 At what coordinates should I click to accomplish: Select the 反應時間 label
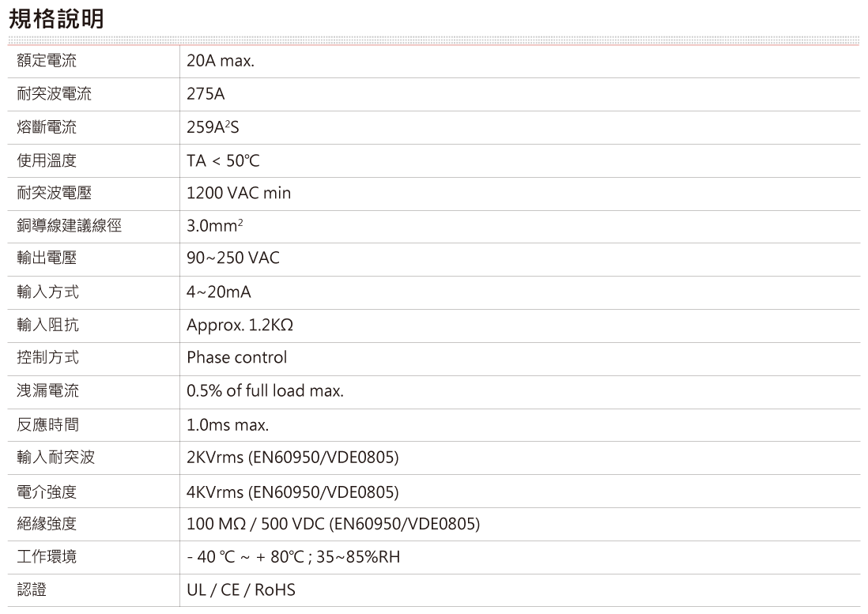click(x=47, y=425)
